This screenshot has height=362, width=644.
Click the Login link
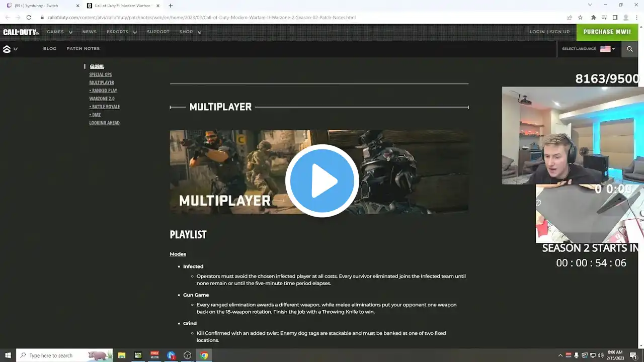coord(537,32)
